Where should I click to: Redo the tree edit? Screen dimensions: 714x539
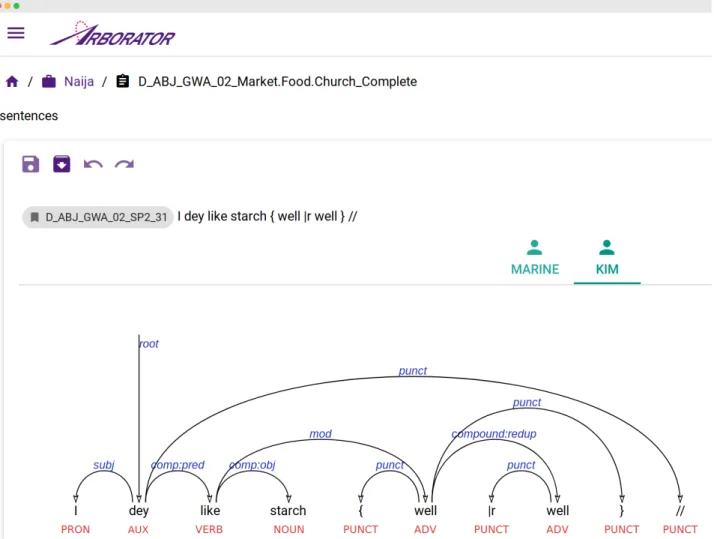point(124,164)
